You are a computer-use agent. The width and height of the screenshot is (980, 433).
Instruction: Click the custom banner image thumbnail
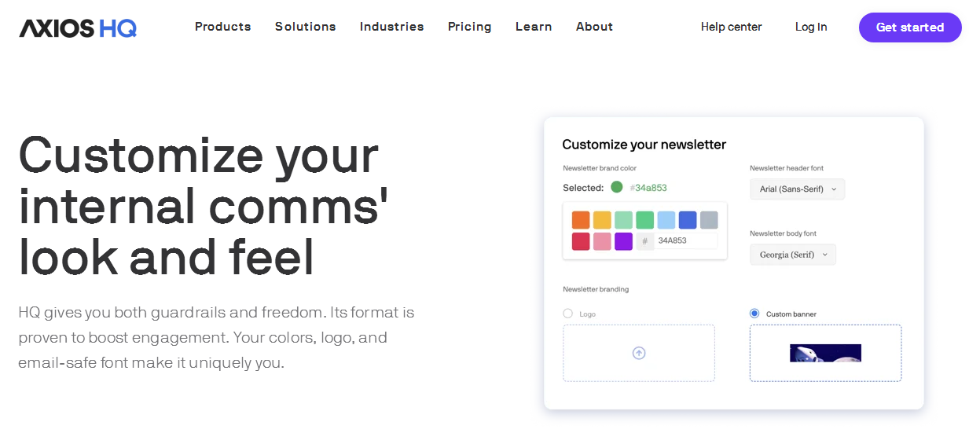825,353
